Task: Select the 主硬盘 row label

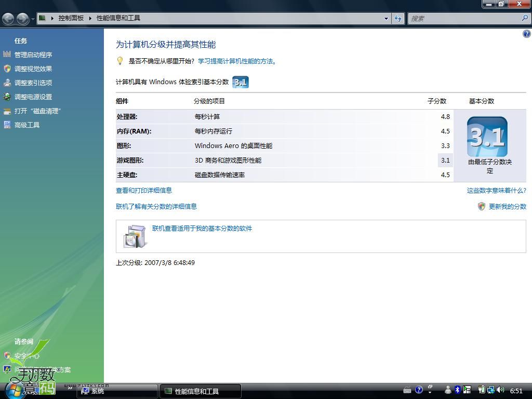Action: pyautogui.click(x=127, y=175)
